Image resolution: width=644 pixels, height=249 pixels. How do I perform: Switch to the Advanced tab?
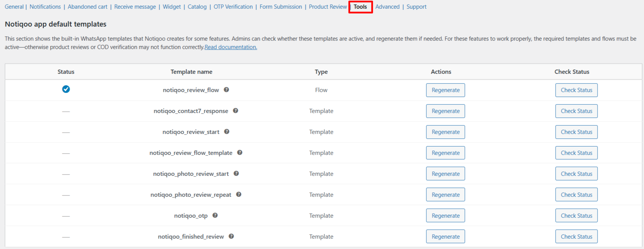pyautogui.click(x=387, y=7)
